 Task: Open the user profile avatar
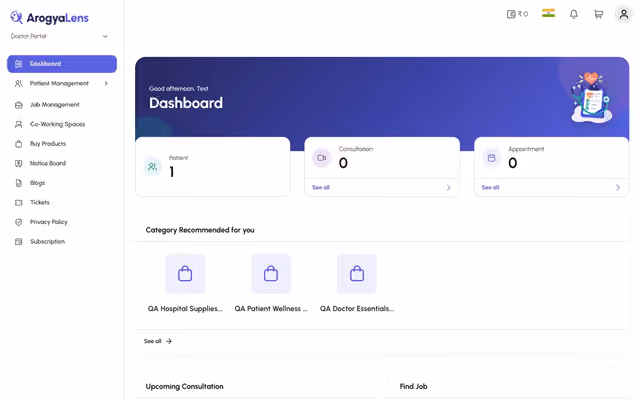(x=624, y=14)
